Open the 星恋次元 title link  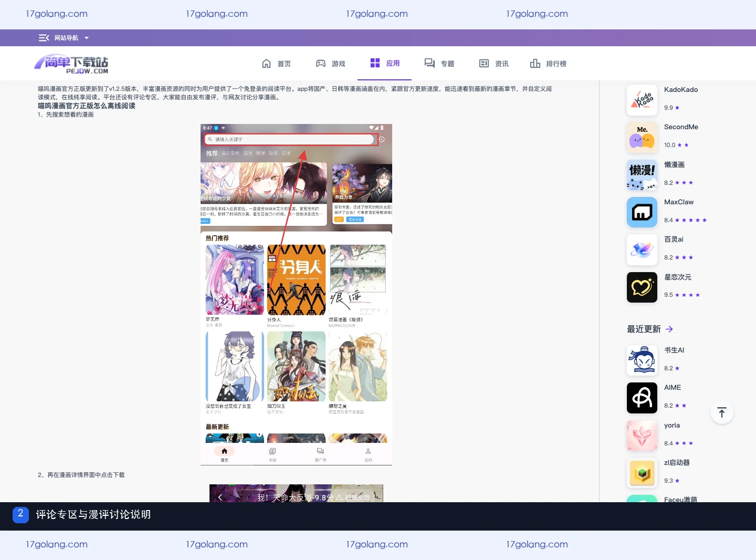(x=678, y=277)
